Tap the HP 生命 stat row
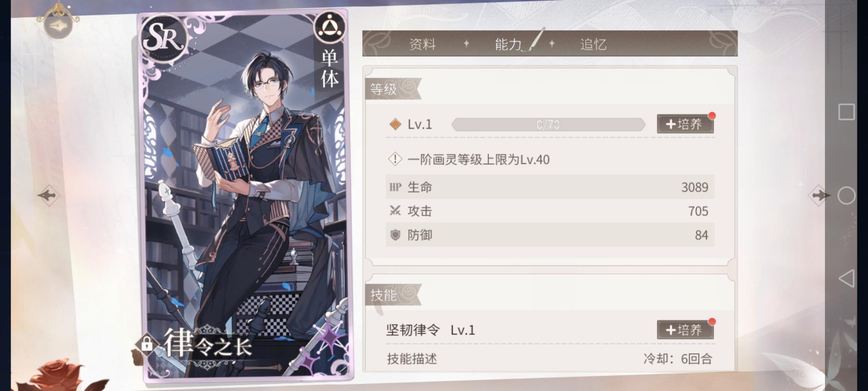The height and width of the screenshot is (391, 868). [550, 187]
